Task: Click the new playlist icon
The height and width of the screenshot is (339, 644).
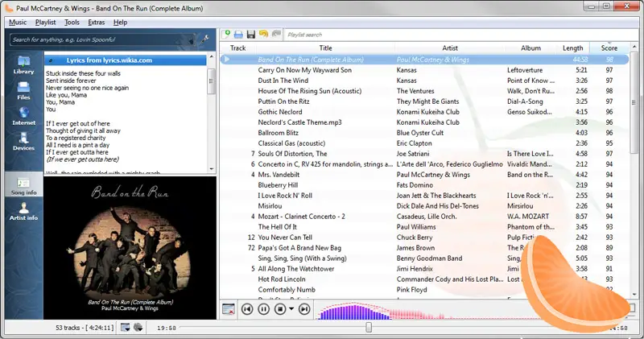Action: [x=228, y=35]
